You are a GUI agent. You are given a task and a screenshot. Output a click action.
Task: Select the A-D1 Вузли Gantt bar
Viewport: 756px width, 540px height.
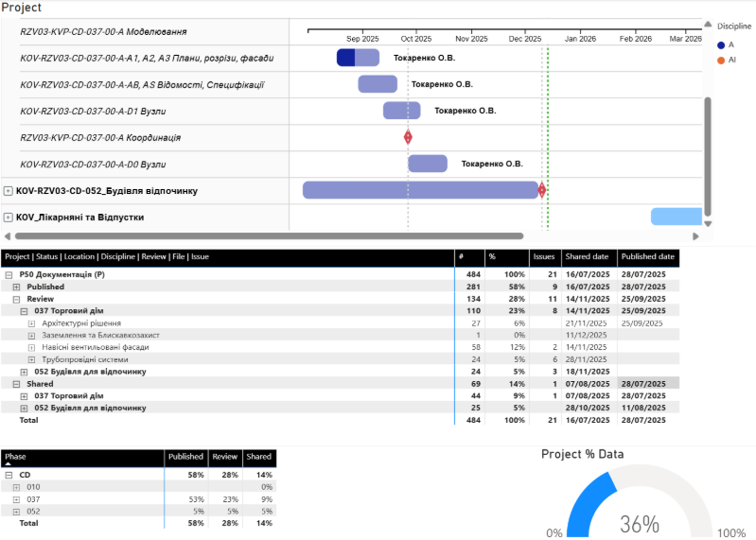[x=401, y=111]
